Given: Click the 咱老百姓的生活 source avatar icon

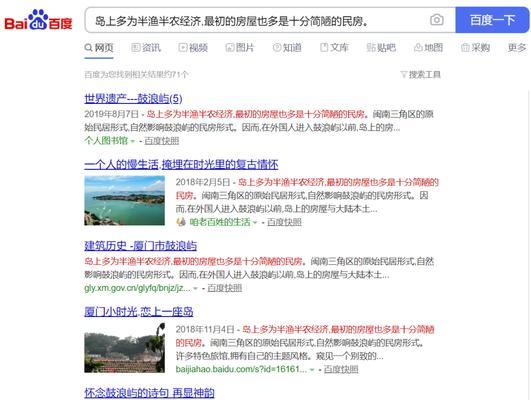Looking at the screenshot, I should [x=181, y=222].
